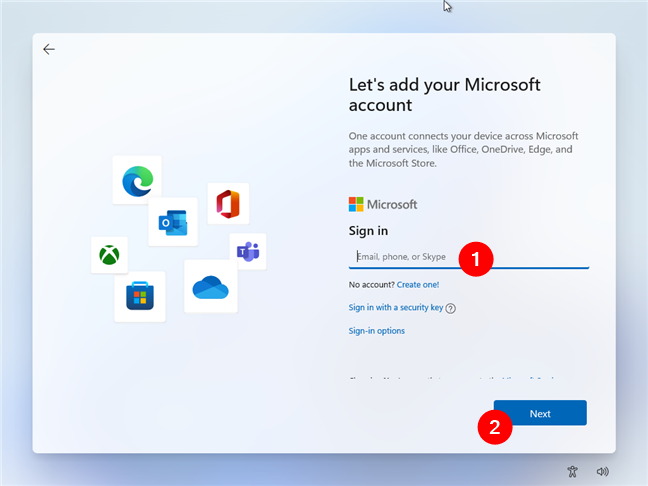Click the Next button
This screenshot has width=648, height=486.
point(540,413)
